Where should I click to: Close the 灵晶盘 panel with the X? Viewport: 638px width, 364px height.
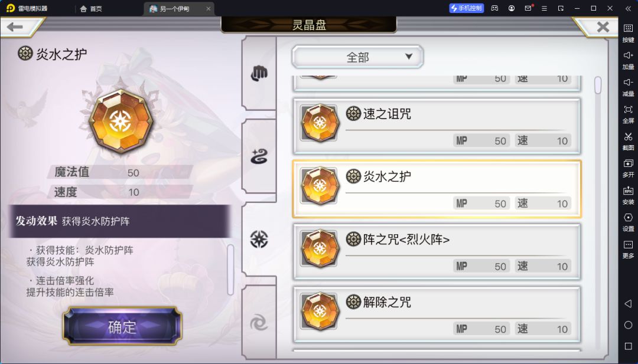pyautogui.click(x=603, y=27)
